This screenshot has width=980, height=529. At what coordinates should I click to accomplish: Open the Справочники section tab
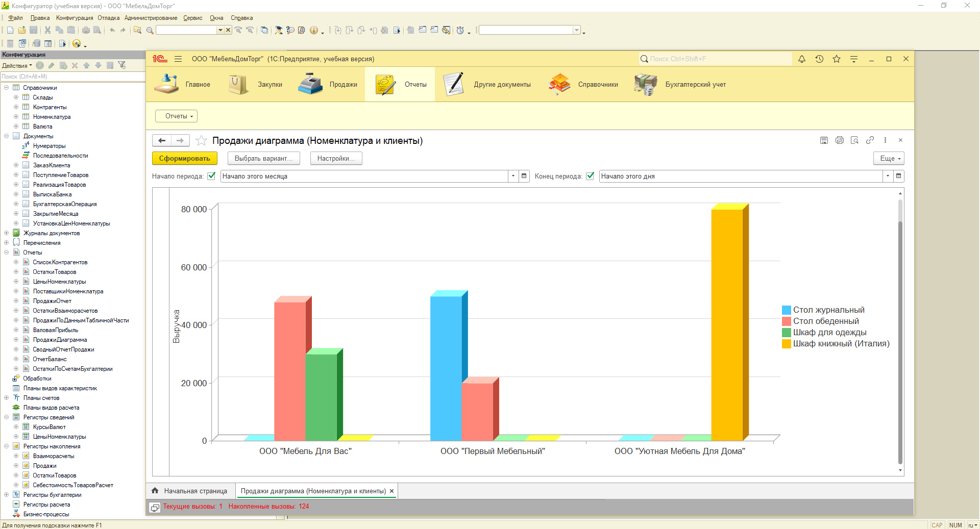(583, 85)
